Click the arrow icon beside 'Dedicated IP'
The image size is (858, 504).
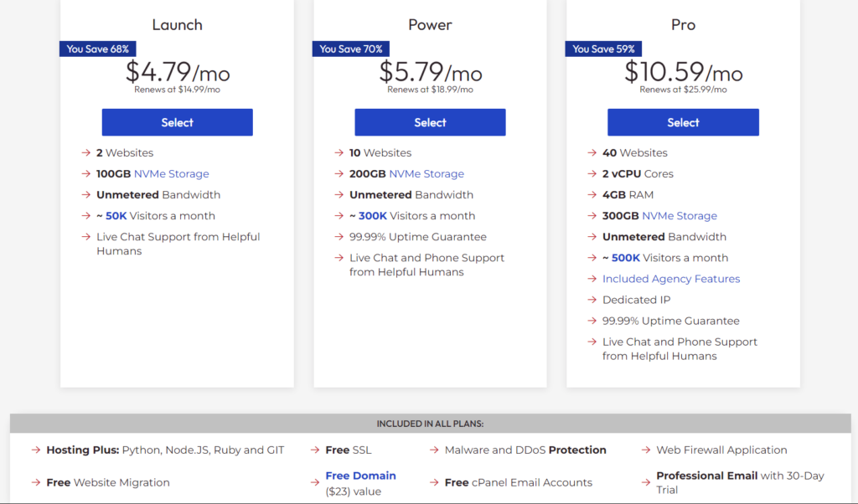[x=592, y=300]
